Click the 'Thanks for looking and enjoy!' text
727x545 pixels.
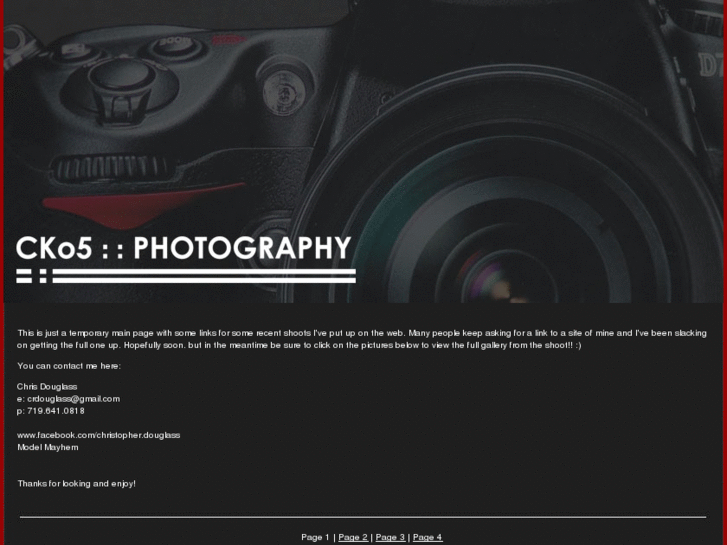[x=77, y=483]
